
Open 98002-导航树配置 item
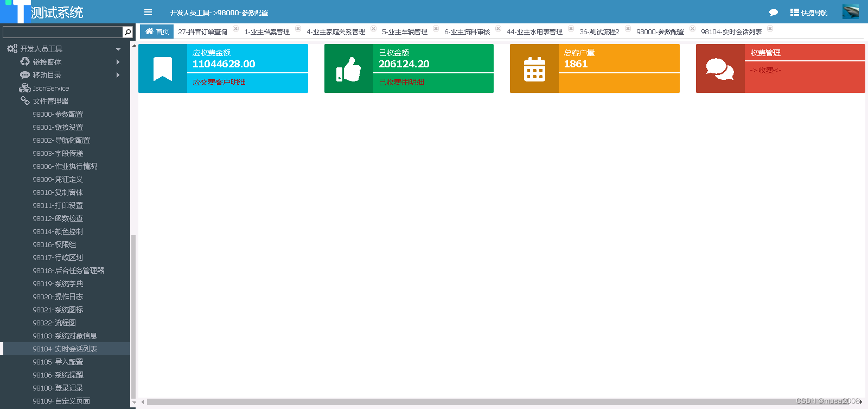coord(61,140)
